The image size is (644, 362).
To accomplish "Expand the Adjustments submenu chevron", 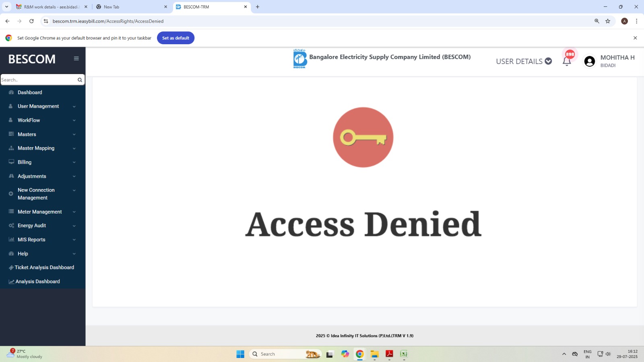I will pyautogui.click(x=74, y=177).
